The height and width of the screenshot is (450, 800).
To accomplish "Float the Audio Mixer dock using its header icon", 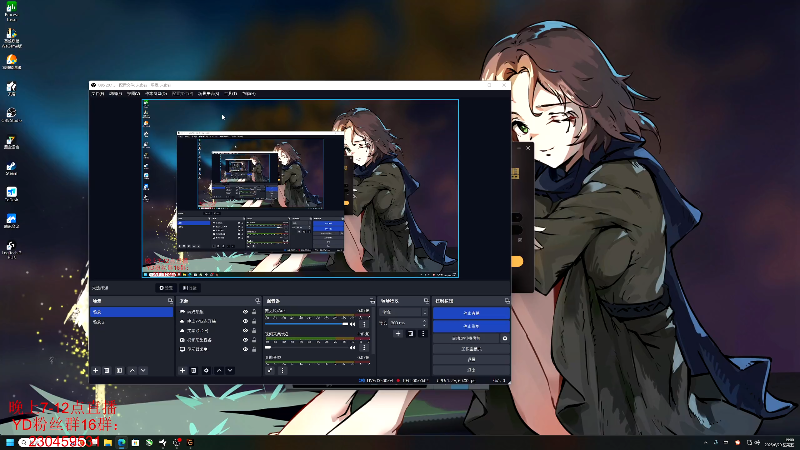I will (372, 301).
